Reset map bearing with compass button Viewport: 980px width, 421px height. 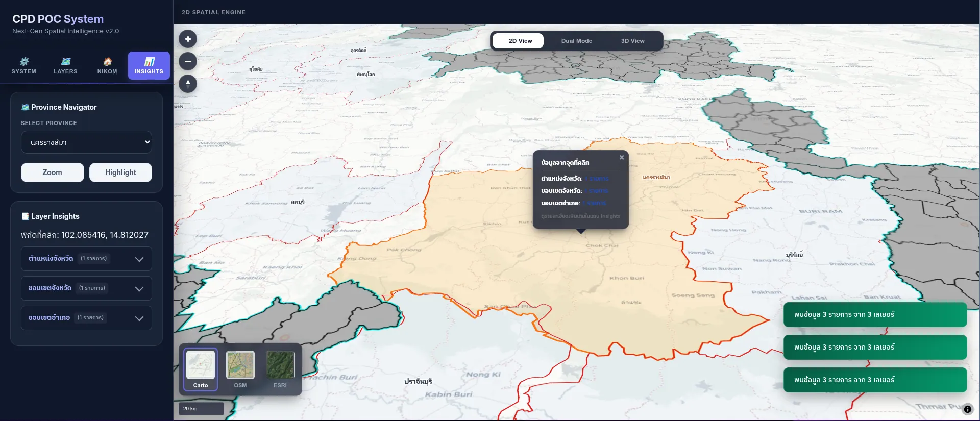[188, 84]
